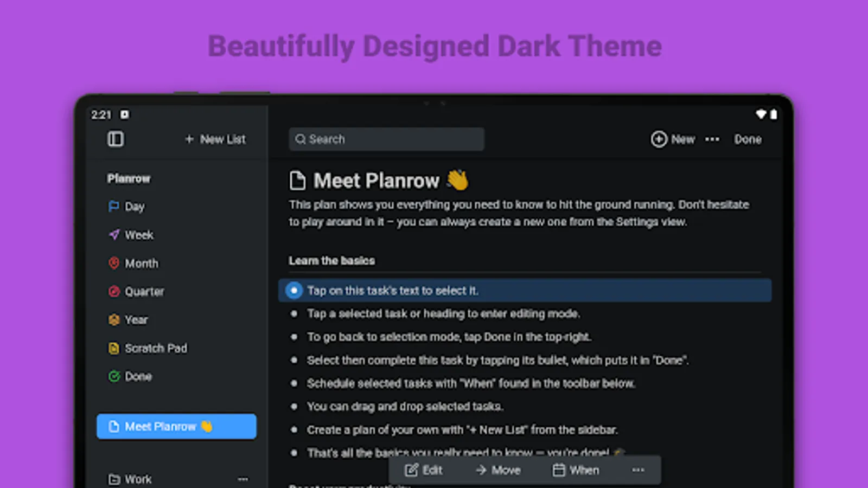This screenshot has width=868, height=488.
Task: Toggle the sidebar panel icon
Action: (x=116, y=139)
